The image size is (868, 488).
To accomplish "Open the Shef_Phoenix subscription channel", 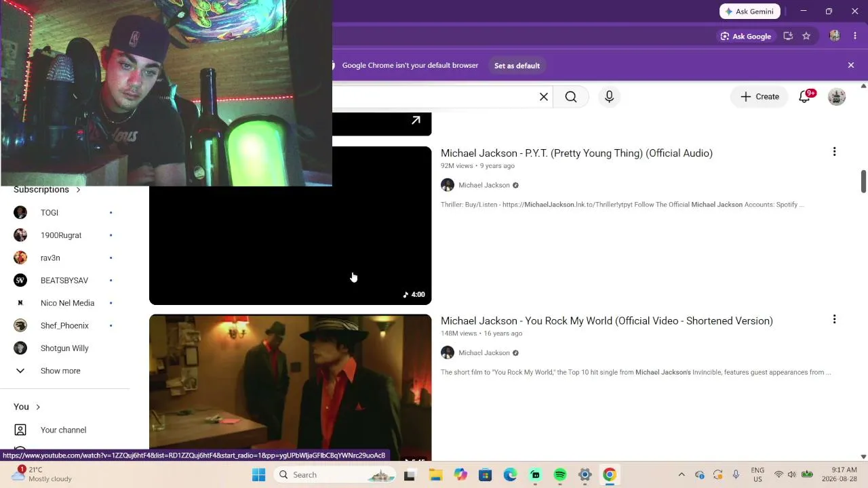I will click(x=64, y=325).
